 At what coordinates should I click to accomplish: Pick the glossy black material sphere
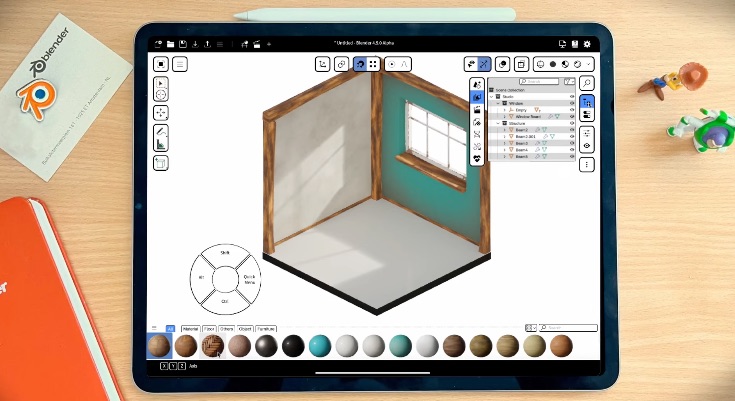click(293, 346)
